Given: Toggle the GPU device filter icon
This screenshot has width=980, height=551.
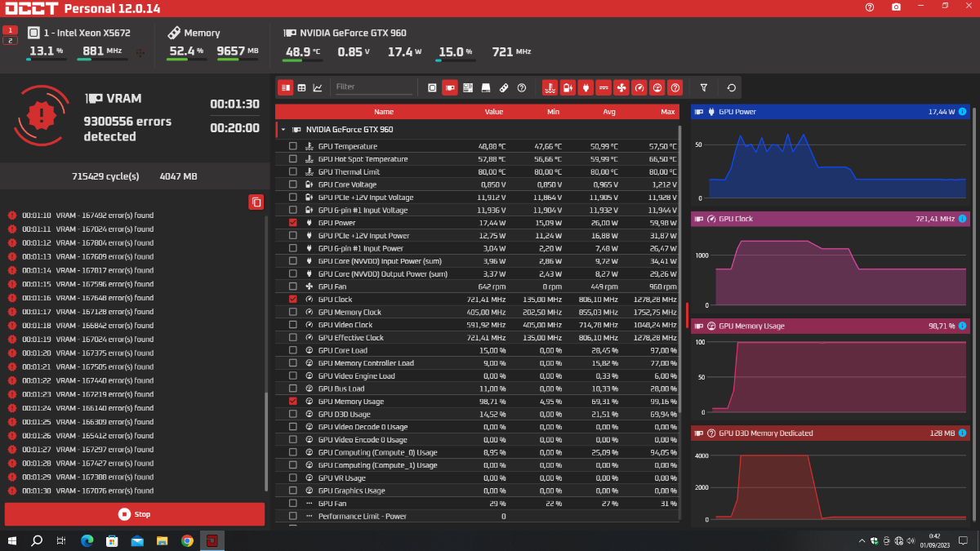Looking at the screenshot, I should tap(450, 87).
